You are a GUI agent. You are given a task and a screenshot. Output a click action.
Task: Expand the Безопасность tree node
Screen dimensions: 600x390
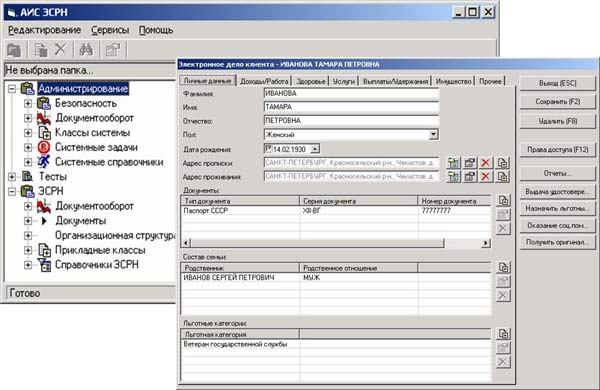pos(28,103)
